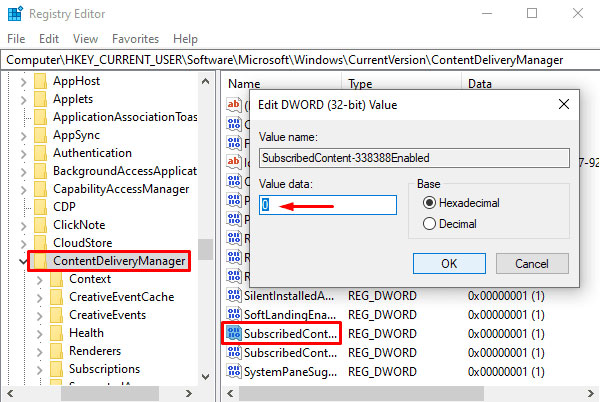Choose the Decimal base radio button
The image size is (600, 402).
pos(430,223)
